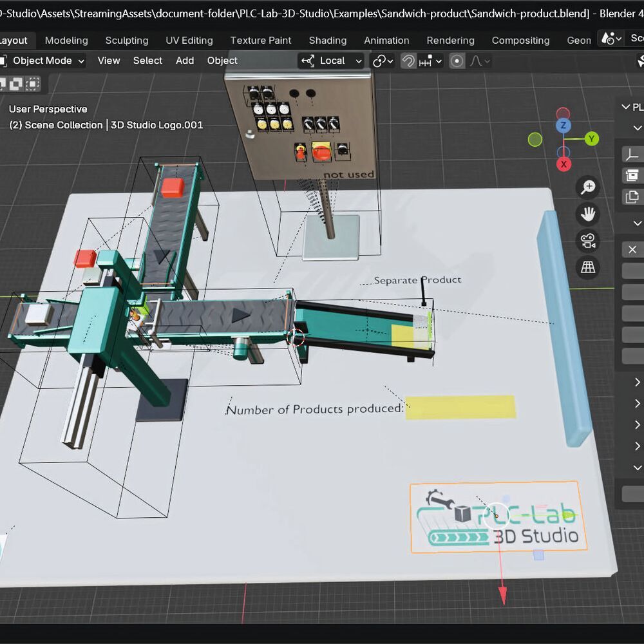Switch to UV Editing workspace tab
644x644 pixels.
point(189,40)
